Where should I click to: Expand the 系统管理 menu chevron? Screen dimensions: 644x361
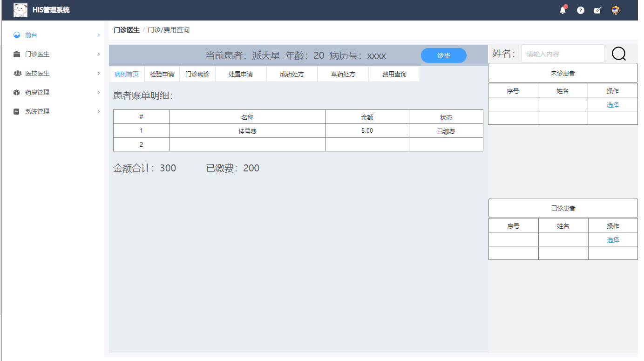click(x=99, y=111)
